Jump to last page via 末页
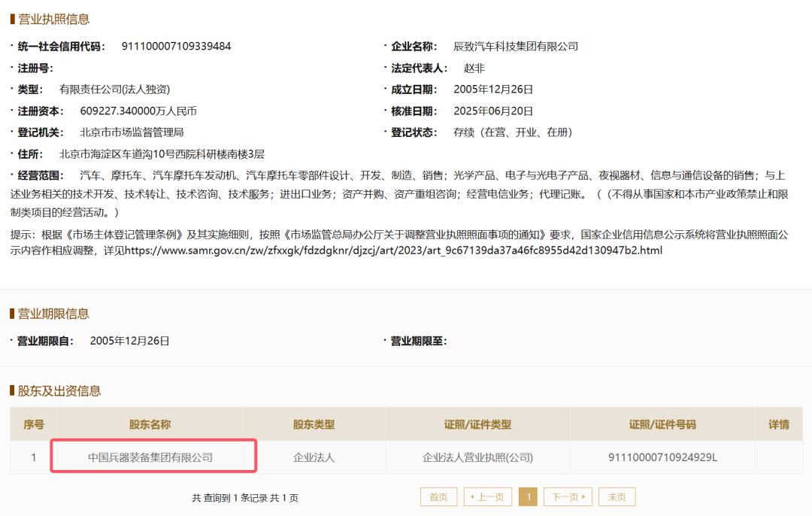Screen dimensions: 812x516 617,497
